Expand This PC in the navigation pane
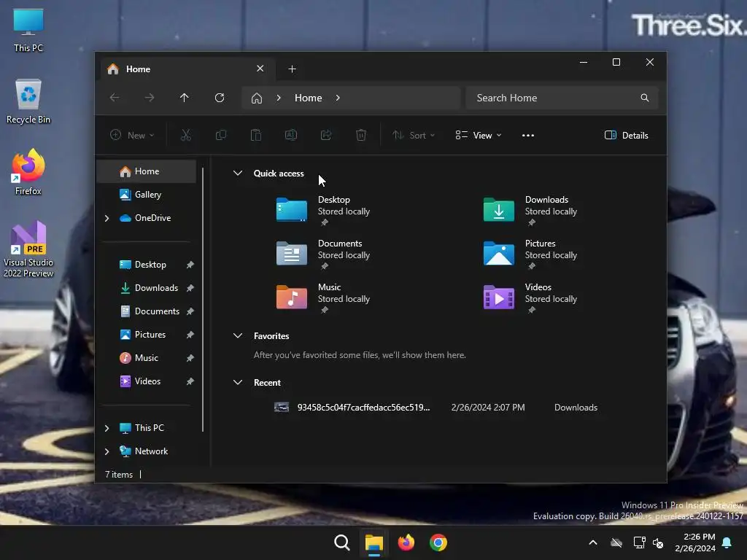This screenshot has height=560, width=747. tap(107, 428)
